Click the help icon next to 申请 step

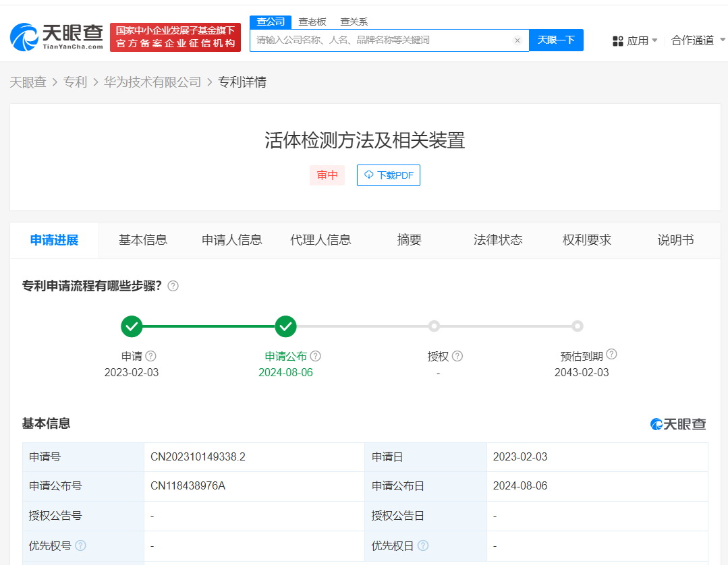click(150, 356)
